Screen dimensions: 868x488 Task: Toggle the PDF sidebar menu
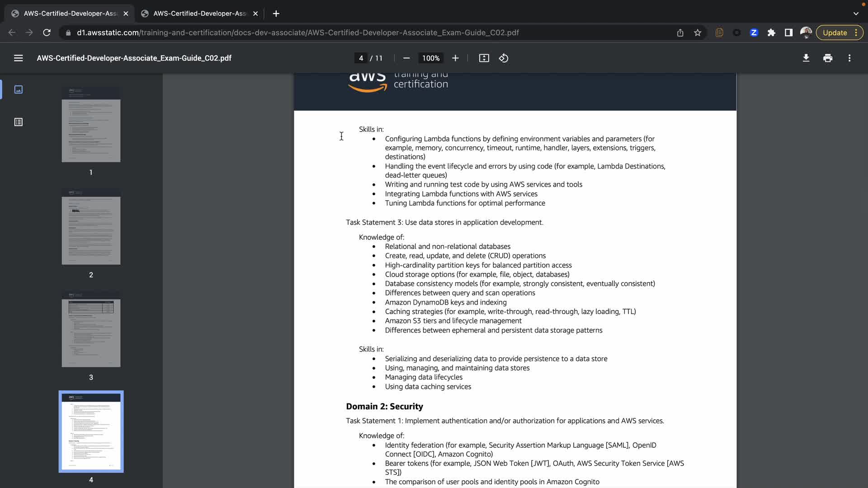[x=18, y=58]
